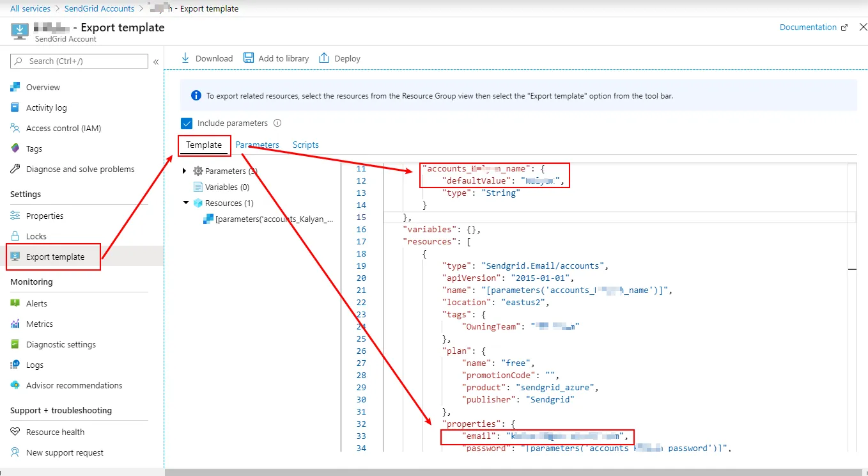Go to SendGrid Accounts in the breadcrumb

(x=100, y=9)
